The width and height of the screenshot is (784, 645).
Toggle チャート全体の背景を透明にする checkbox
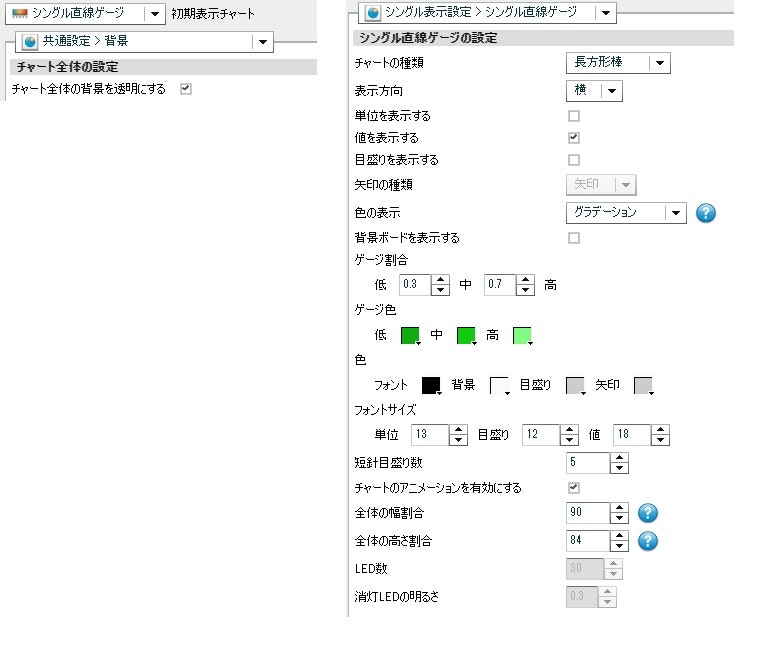click(186, 89)
